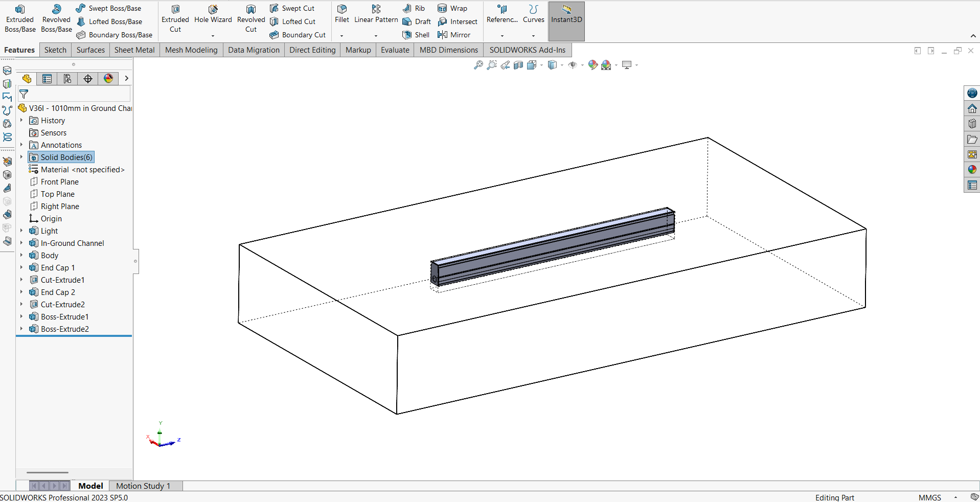Open the Curves tool

pyautogui.click(x=534, y=14)
